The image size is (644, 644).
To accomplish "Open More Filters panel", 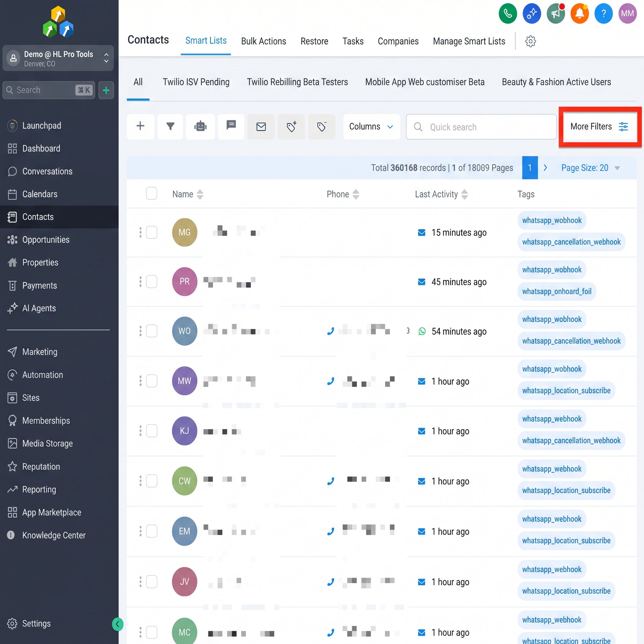I will (599, 127).
